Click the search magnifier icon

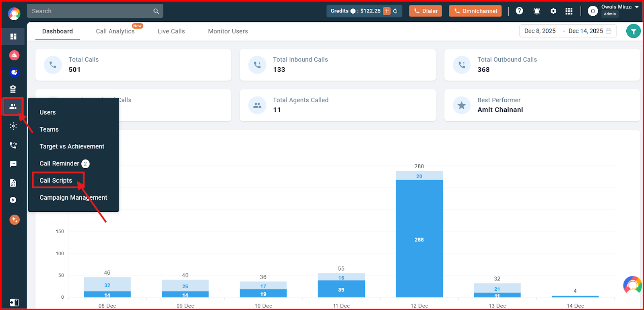156,11
